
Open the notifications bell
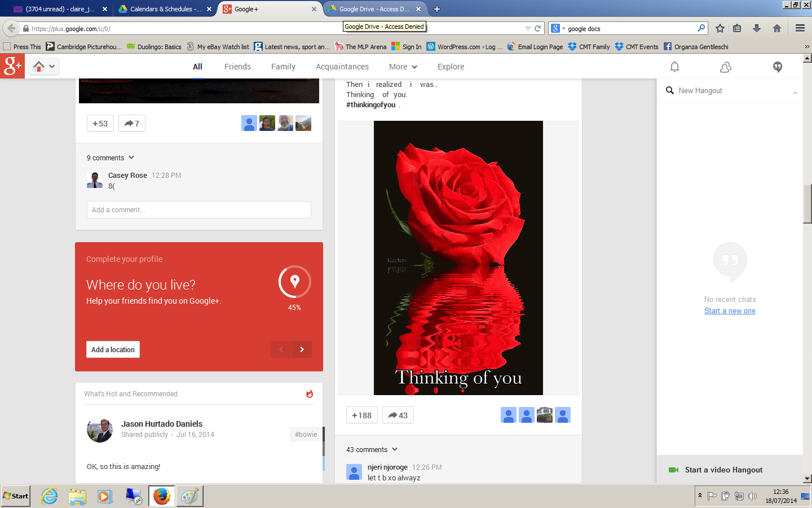coord(674,67)
